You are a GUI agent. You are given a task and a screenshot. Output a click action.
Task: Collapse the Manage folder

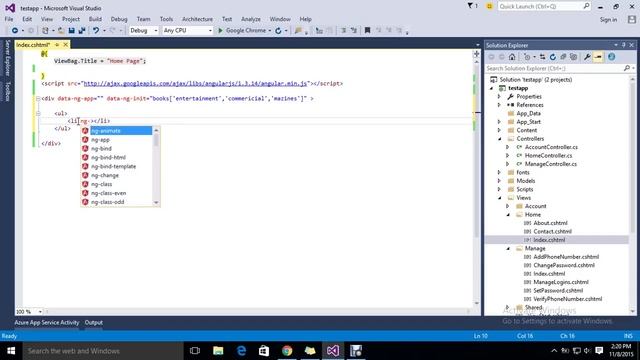(x=508, y=249)
